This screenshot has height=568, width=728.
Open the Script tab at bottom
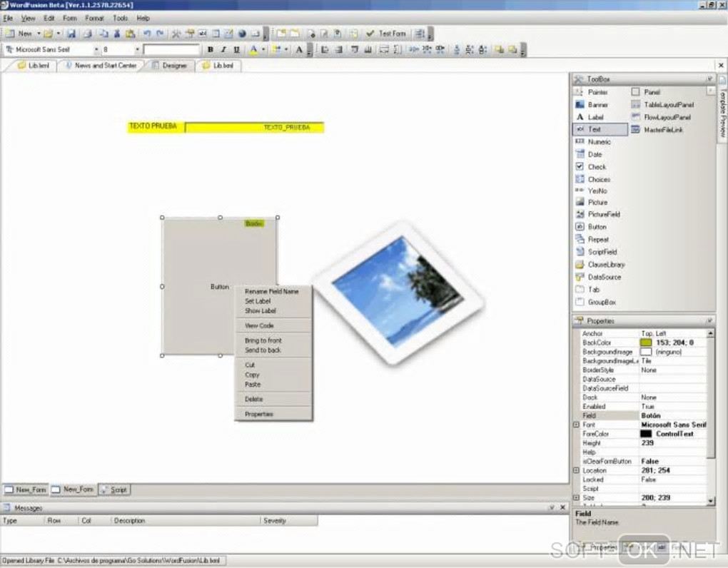pos(115,490)
